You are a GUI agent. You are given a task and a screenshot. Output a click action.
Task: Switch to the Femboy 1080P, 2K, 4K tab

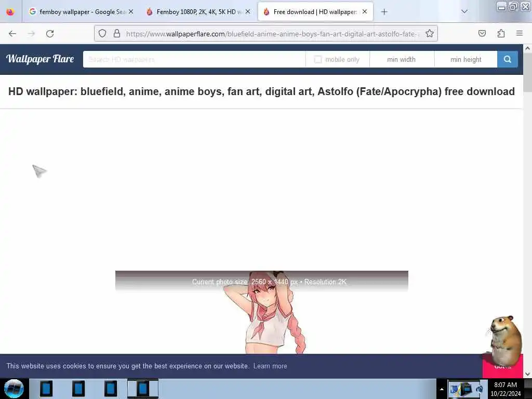coord(197,12)
